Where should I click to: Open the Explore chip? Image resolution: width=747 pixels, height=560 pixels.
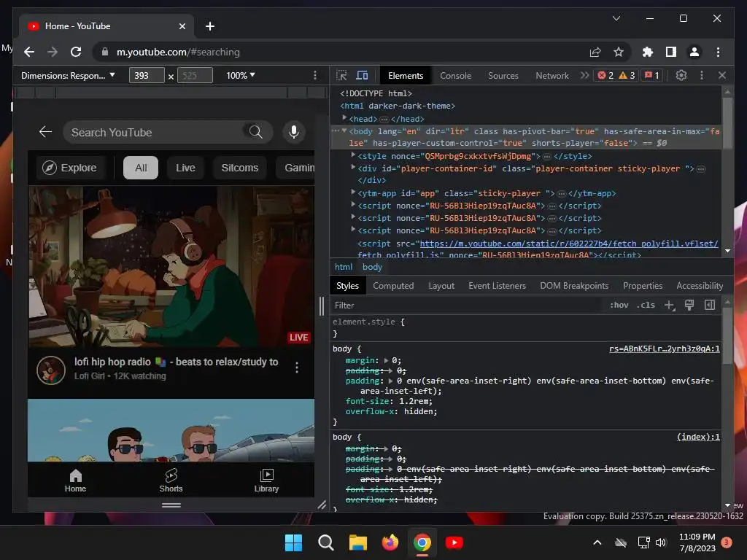(x=70, y=168)
